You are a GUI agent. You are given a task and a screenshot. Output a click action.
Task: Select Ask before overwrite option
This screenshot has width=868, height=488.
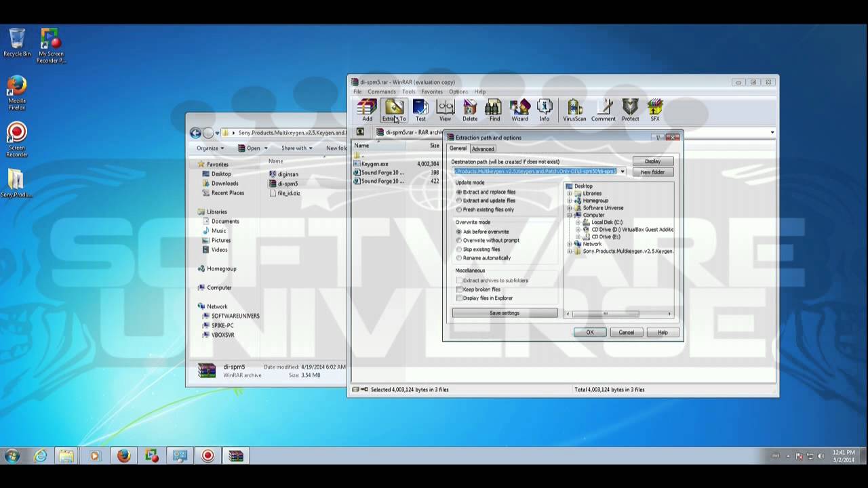(x=482, y=232)
